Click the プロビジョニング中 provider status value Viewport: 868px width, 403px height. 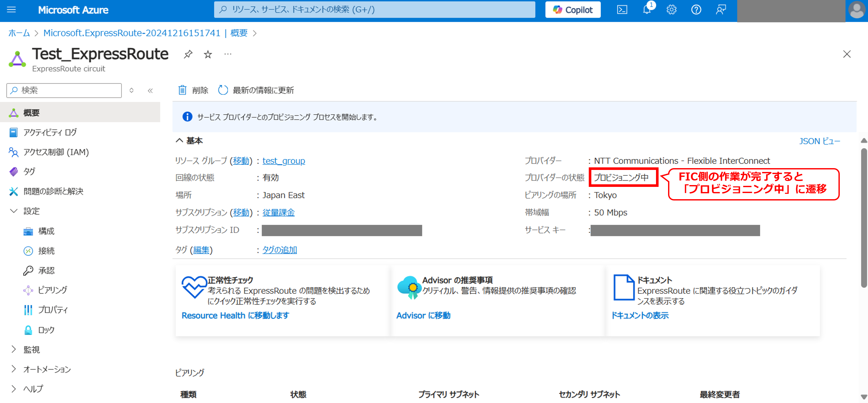621,177
